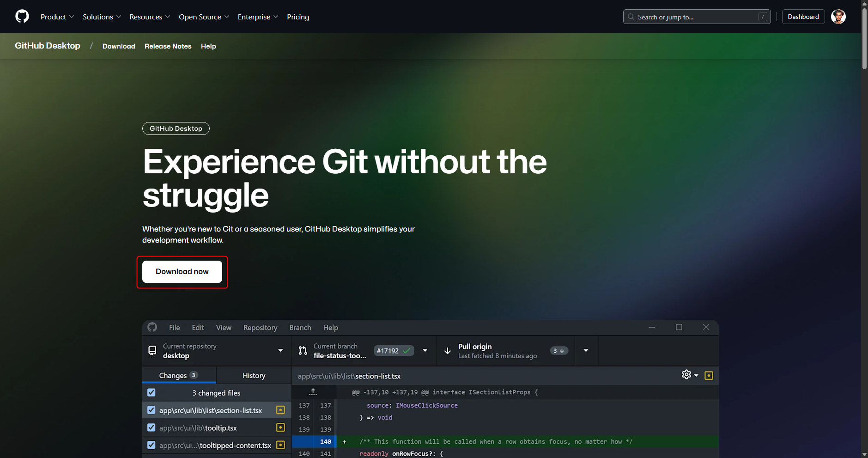Open the Help menu in Desktop app

pyautogui.click(x=331, y=327)
